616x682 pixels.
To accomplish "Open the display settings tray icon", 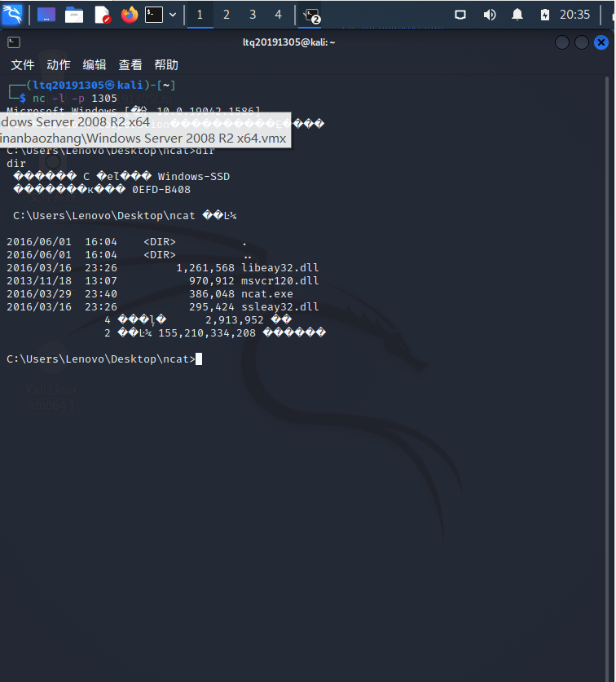I will 460,15.
